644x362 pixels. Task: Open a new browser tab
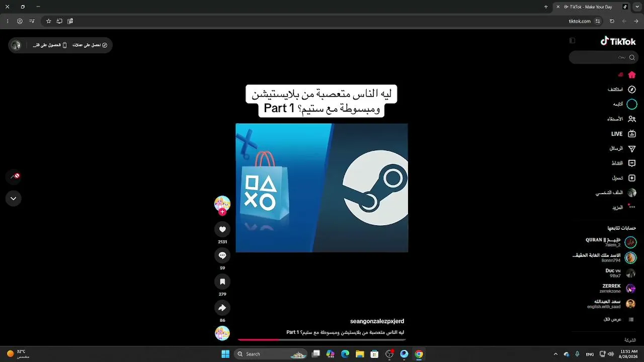pyautogui.click(x=546, y=7)
